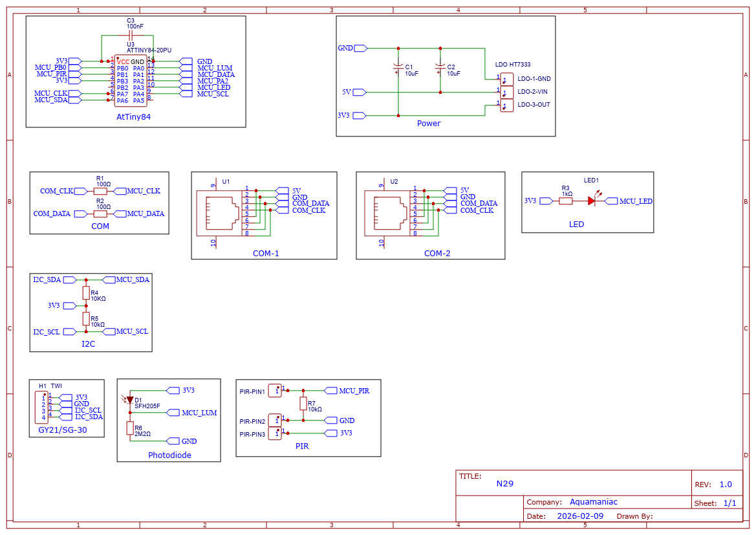The image size is (756, 535).
Task: Click the title field showing N29
Action: pos(504,483)
